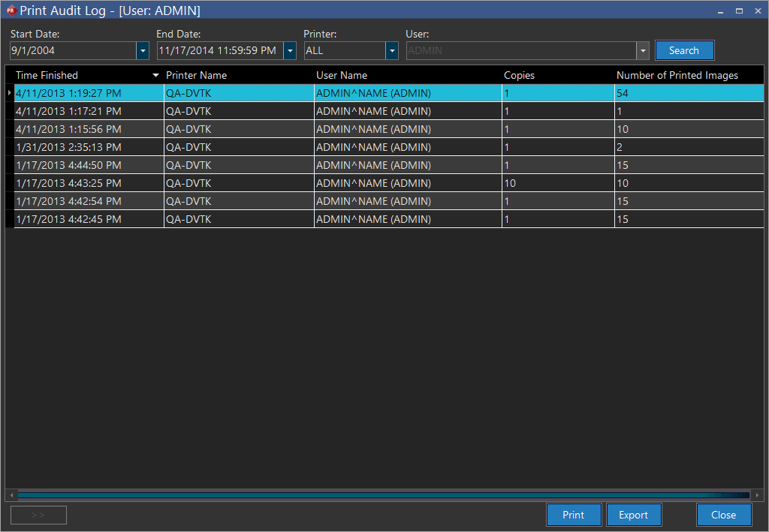The width and height of the screenshot is (769, 532).
Task: Click the Search button
Action: (x=684, y=50)
